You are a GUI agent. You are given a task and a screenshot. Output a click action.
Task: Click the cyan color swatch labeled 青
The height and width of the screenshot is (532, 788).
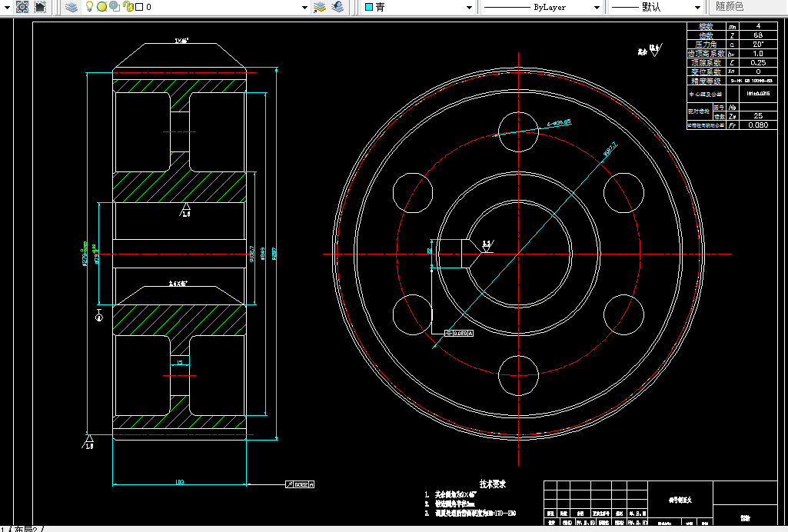click(369, 7)
